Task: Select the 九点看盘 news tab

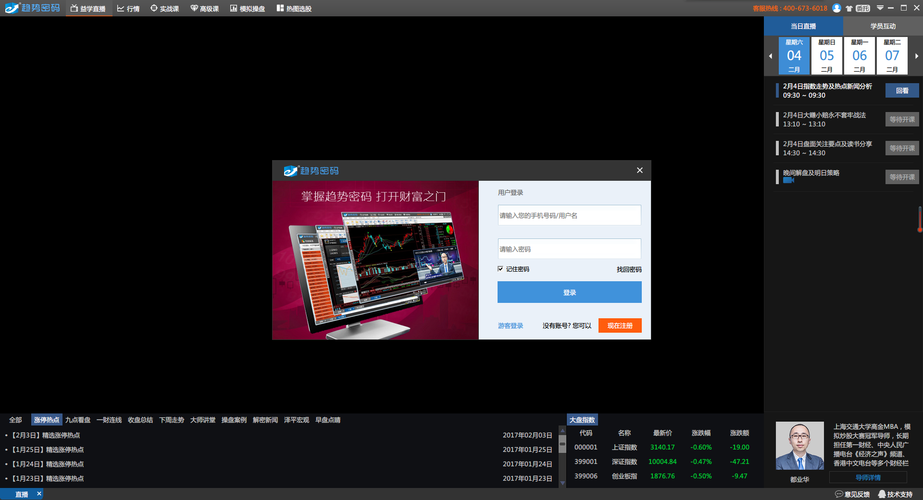Action: (78, 420)
